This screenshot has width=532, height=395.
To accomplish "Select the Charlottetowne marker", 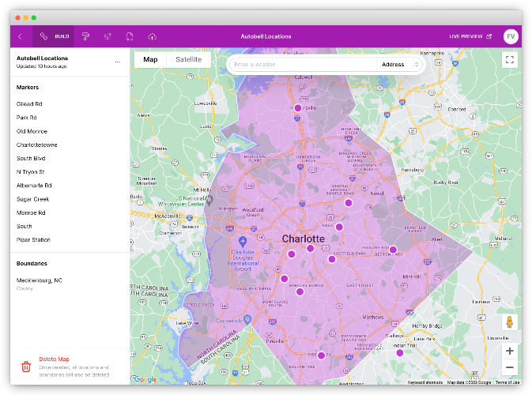I will coord(36,145).
